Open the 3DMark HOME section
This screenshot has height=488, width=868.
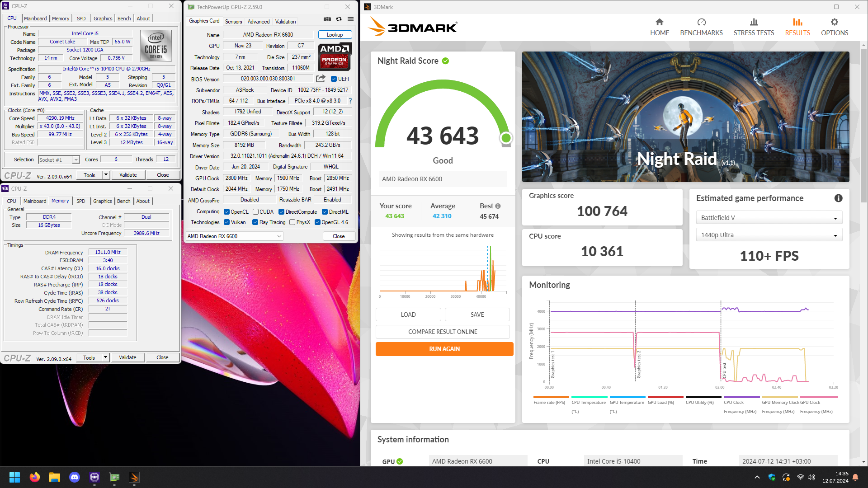[x=660, y=27]
